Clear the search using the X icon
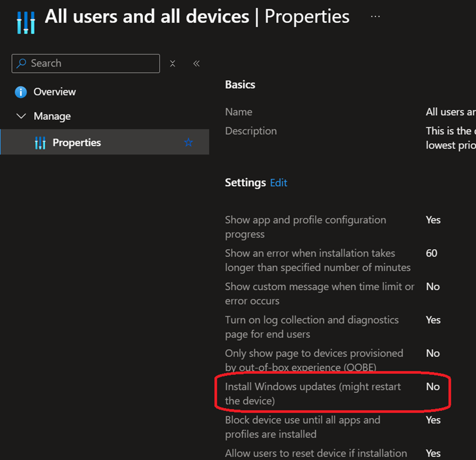 [x=172, y=63]
